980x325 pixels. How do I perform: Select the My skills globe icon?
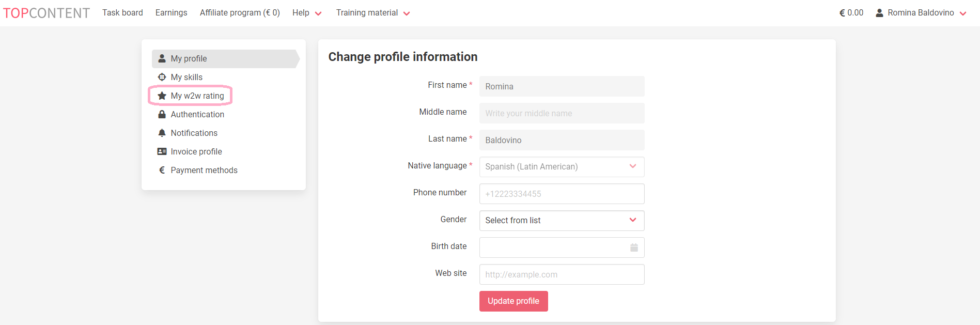[x=161, y=77]
